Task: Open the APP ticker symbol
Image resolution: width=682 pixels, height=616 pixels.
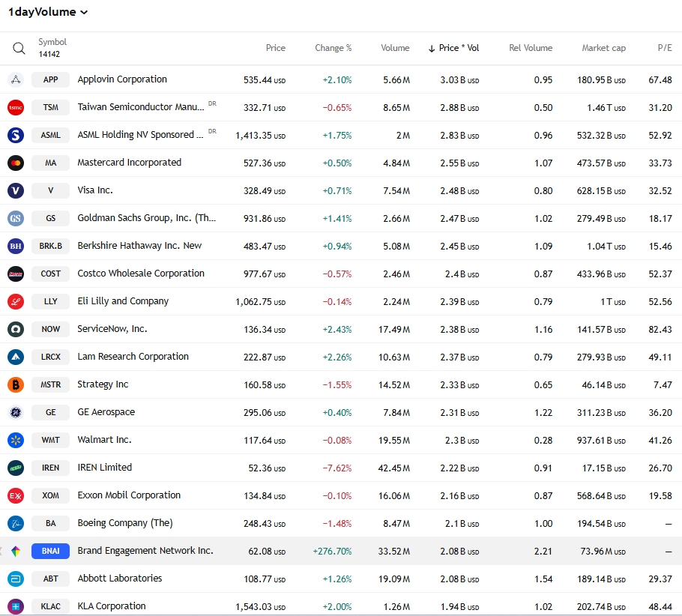Action: click(x=50, y=79)
